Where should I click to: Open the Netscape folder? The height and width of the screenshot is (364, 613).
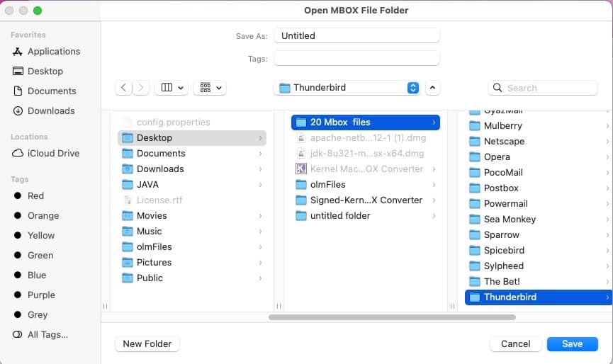[x=539, y=142]
